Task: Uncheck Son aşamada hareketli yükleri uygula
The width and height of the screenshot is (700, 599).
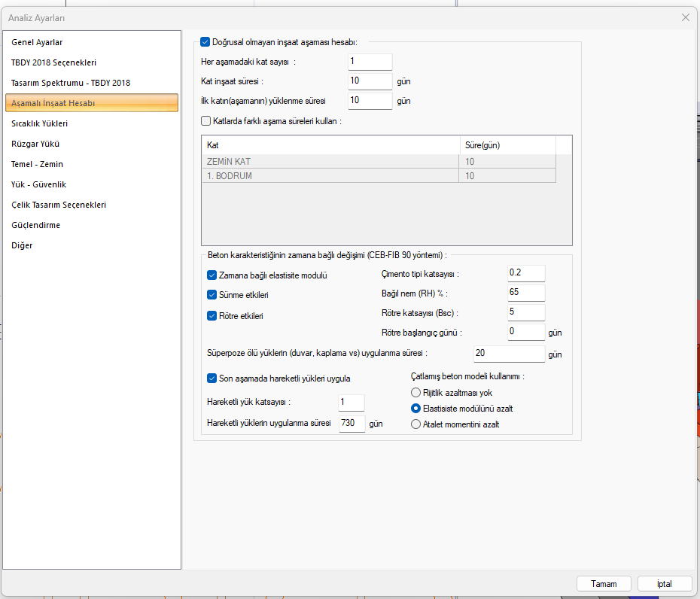Action: point(212,379)
